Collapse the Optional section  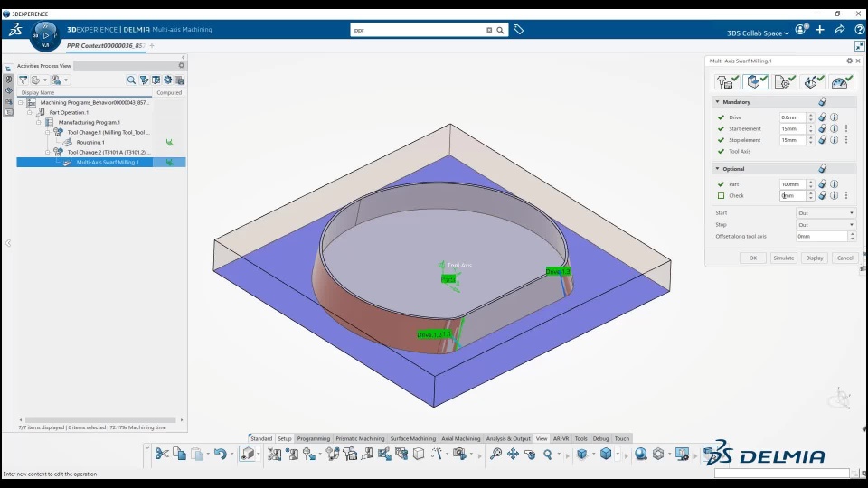pos(717,168)
